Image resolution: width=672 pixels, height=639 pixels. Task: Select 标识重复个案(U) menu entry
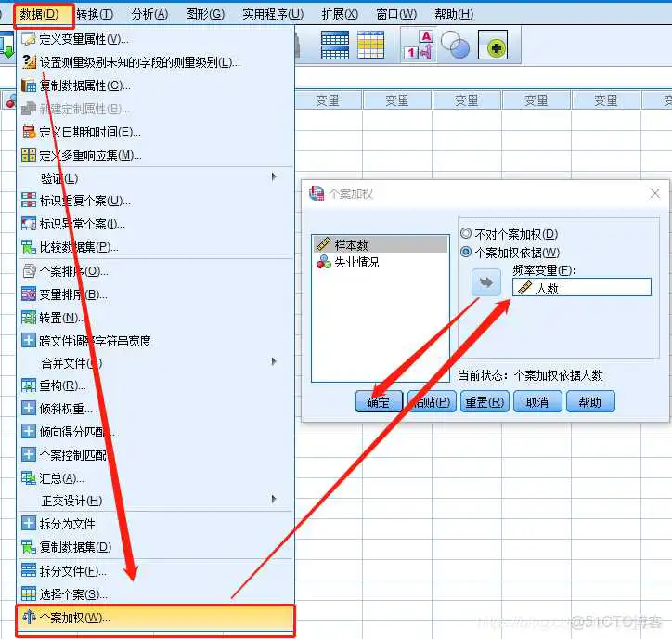pyautogui.click(x=156, y=201)
